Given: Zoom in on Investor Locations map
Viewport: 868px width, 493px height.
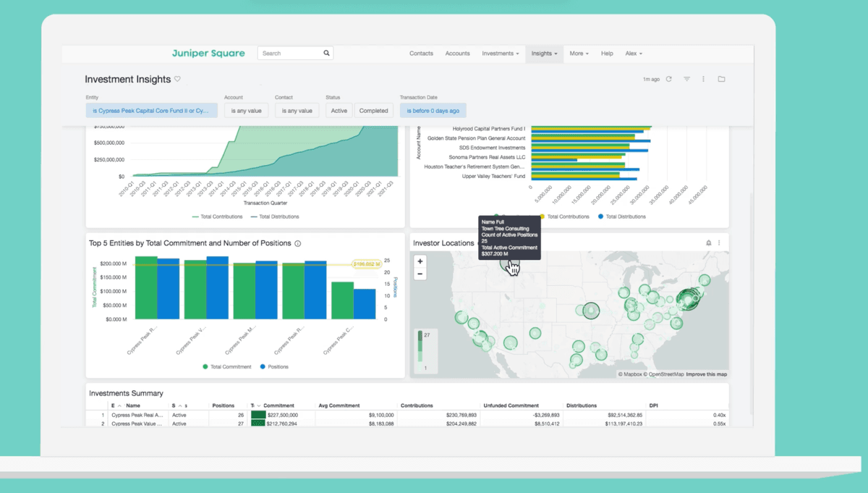Looking at the screenshot, I should (420, 261).
